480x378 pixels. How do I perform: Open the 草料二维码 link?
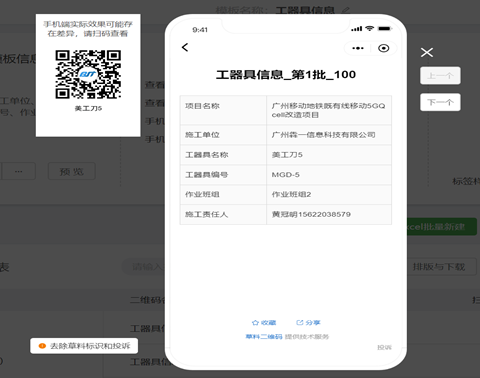click(x=264, y=337)
